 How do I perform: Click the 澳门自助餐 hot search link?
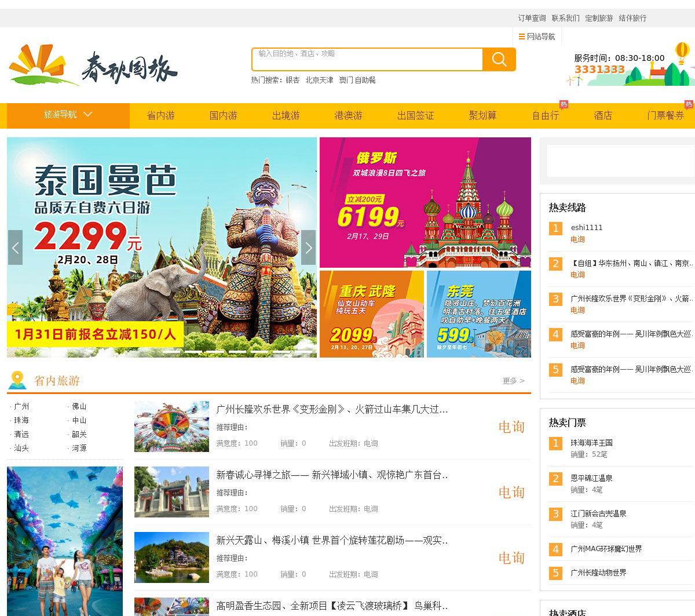pos(357,80)
